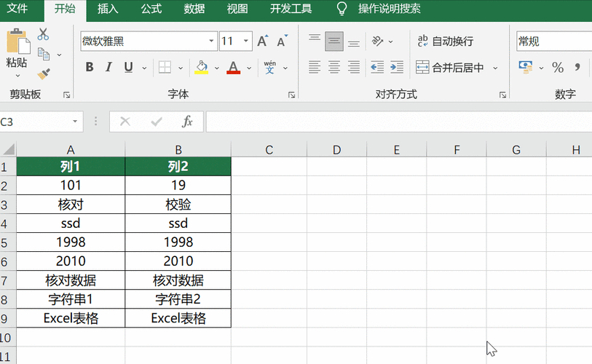The image size is (592, 364).
Task: Toggle Bold formatting
Action: click(x=90, y=68)
